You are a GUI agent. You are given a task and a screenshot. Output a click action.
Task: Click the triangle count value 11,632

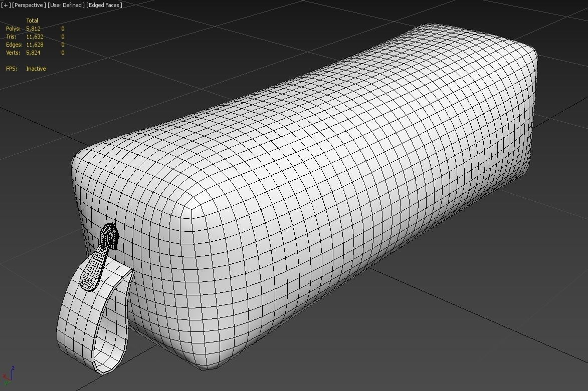pos(35,37)
